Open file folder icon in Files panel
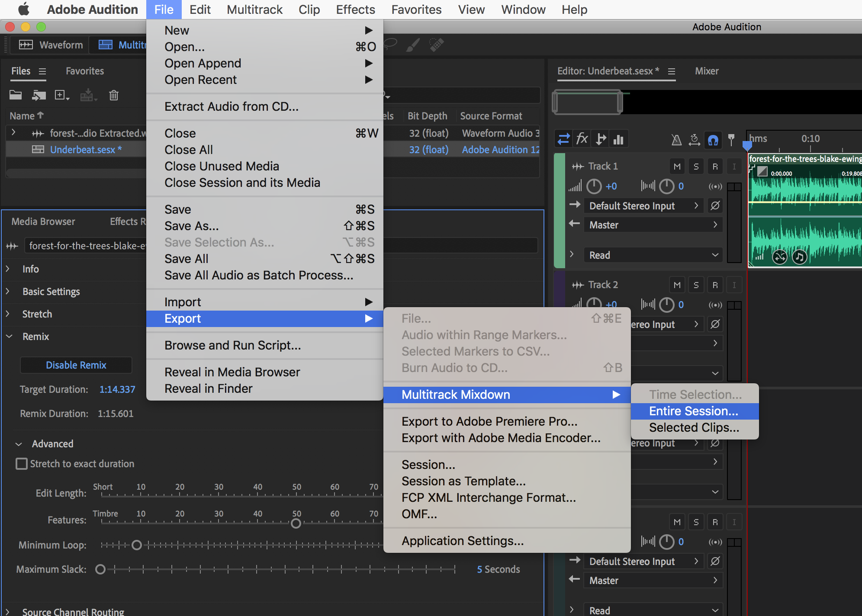Screen dimensions: 862x616 pos(16,95)
